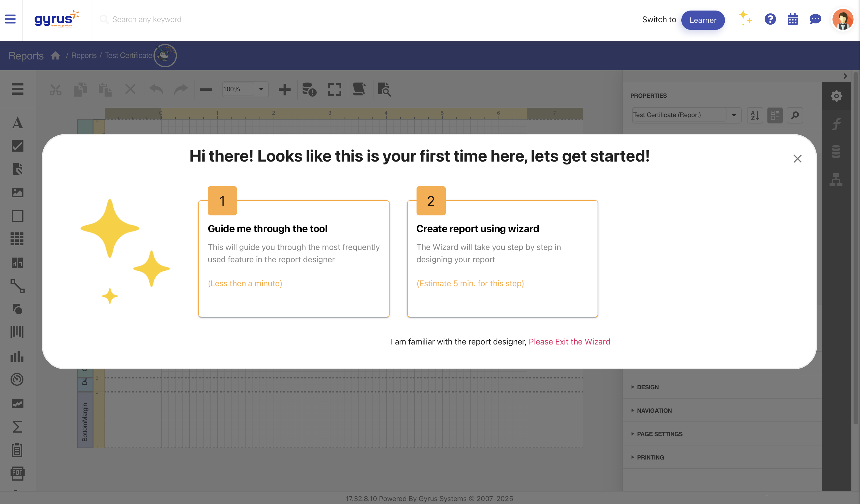This screenshot has width=860, height=504.
Task: Select the Barcode tool in toolbox
Action: tap(17, 331)
